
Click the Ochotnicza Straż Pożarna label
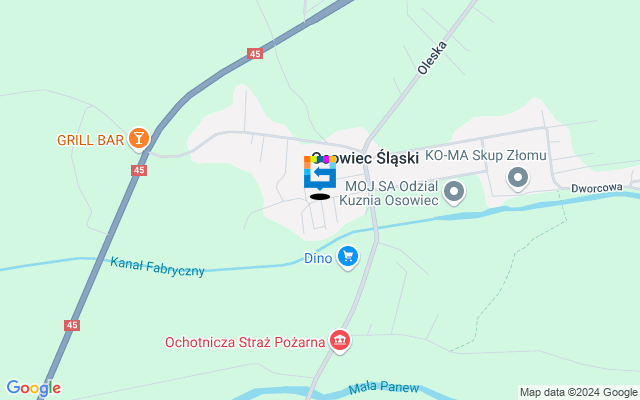click(245, 342)
